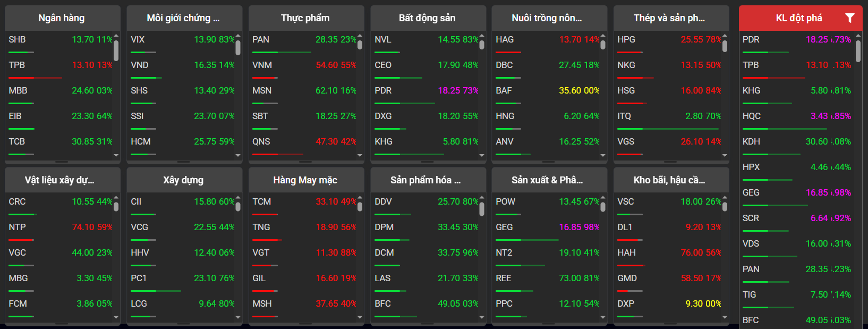
Task: Select VNM stock at 54.60
Action: 303,68
